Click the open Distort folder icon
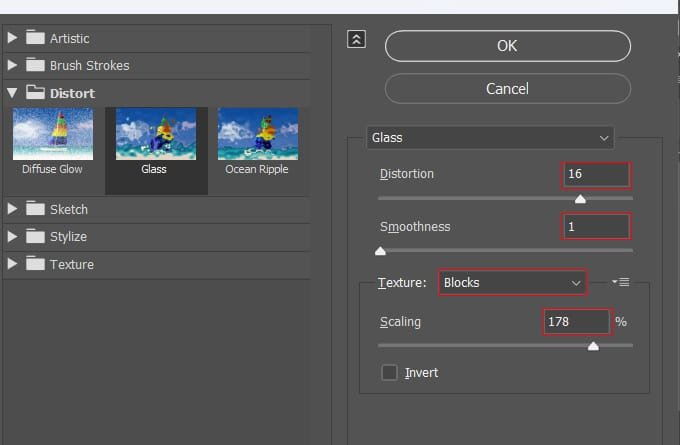The height and width of the screenshot is (445, 680). click(35, 92)
